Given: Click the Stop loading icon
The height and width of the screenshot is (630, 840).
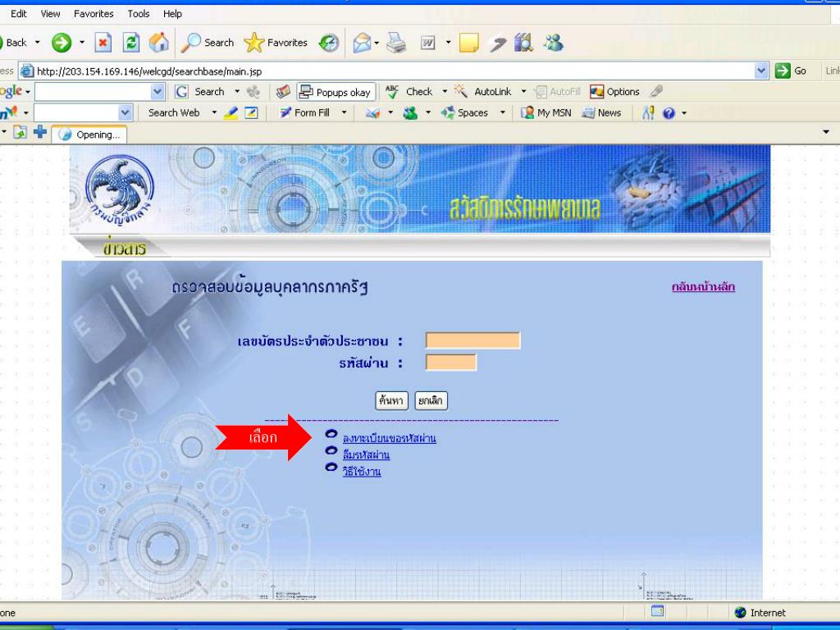Looking at the screenshot, I should (x=103, y=43).
